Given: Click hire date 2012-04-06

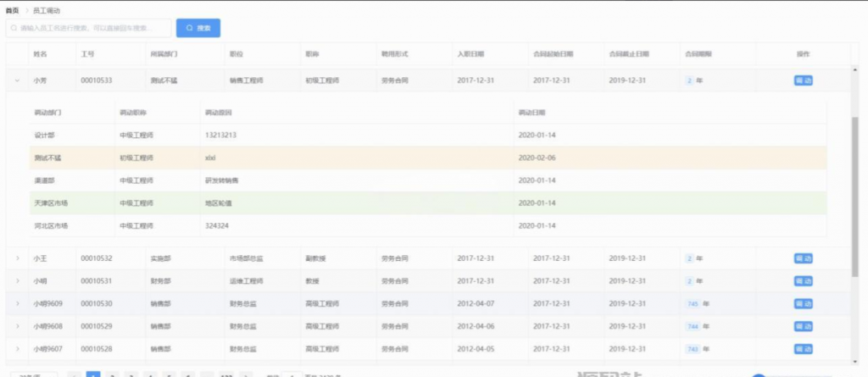Looking at the screenshot, I should [x=476, y=327].
